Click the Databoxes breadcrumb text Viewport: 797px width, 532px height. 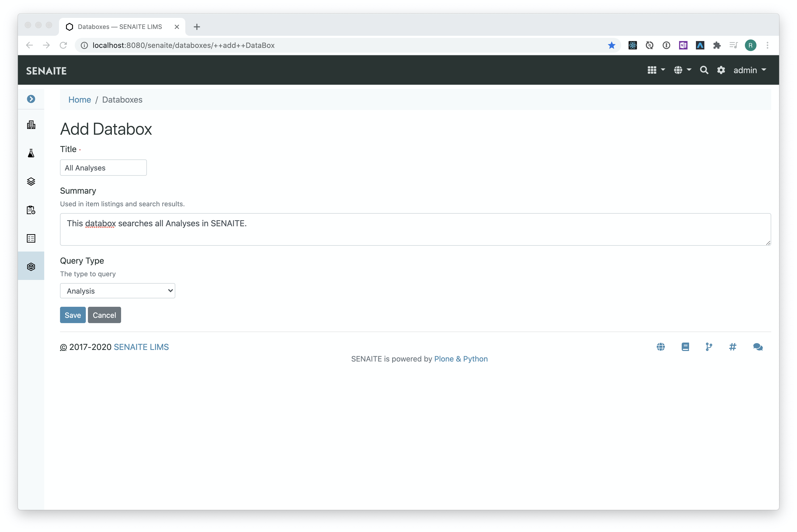coord(122,100)
